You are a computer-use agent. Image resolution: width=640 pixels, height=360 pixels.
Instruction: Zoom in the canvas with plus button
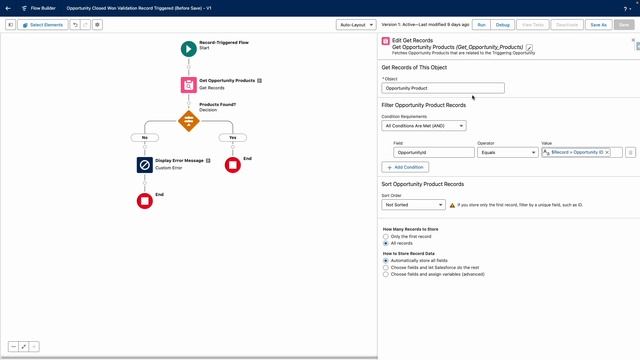pyautogui.click(x=34, y=347)
